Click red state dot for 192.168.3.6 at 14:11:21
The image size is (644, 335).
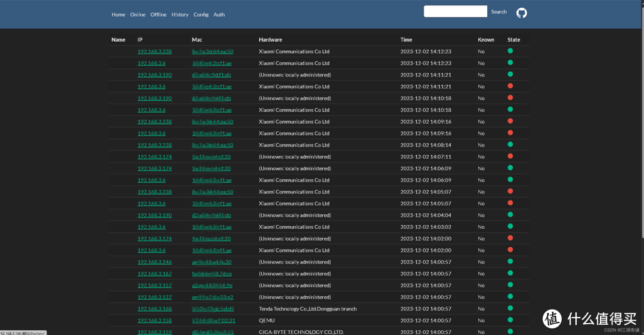[x=510, y=86]
